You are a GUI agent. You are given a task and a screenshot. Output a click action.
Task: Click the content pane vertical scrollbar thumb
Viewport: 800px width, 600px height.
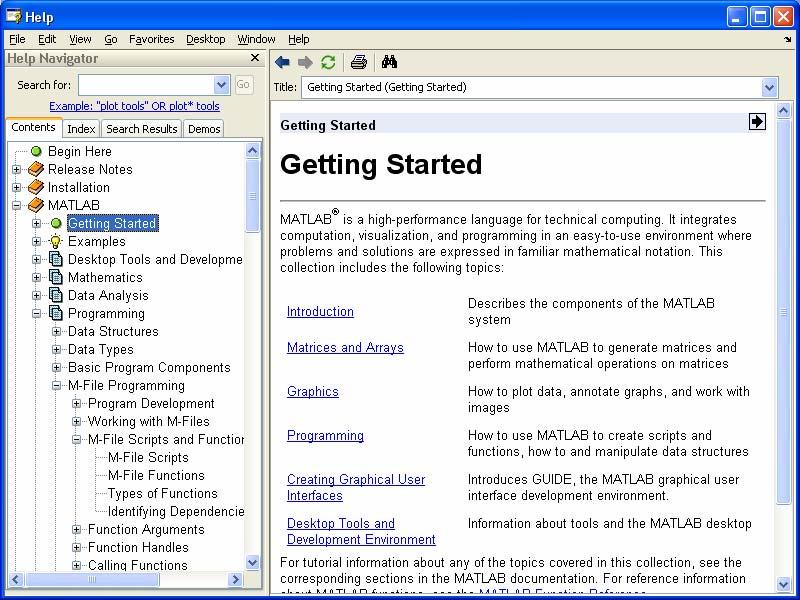tap(784, 312)
